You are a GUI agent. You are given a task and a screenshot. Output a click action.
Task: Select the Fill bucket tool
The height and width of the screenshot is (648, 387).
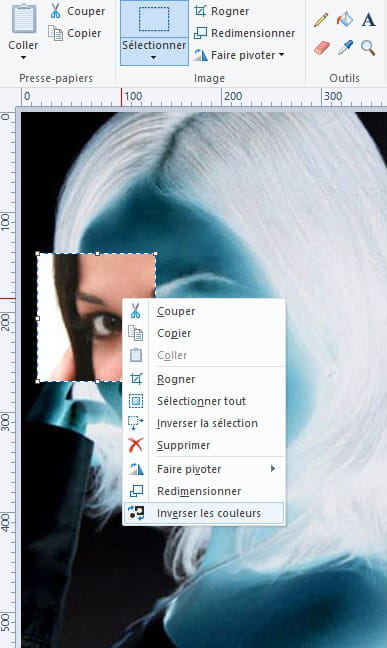[x=345, y=19]
